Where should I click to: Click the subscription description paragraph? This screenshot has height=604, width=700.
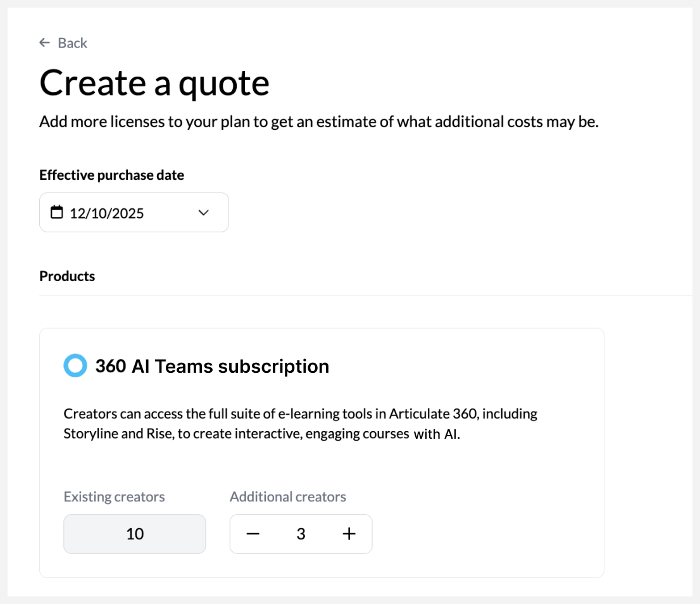(x=300, y=424)
